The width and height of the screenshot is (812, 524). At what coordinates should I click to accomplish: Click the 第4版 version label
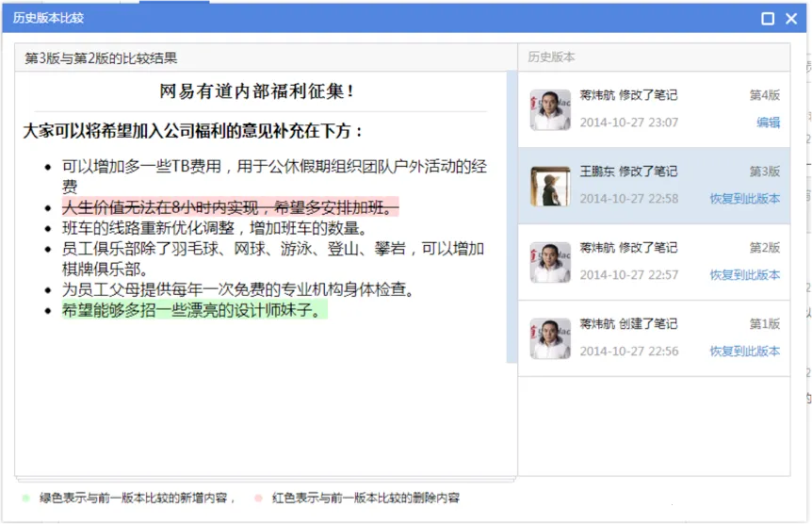click(x=765, y=95)
